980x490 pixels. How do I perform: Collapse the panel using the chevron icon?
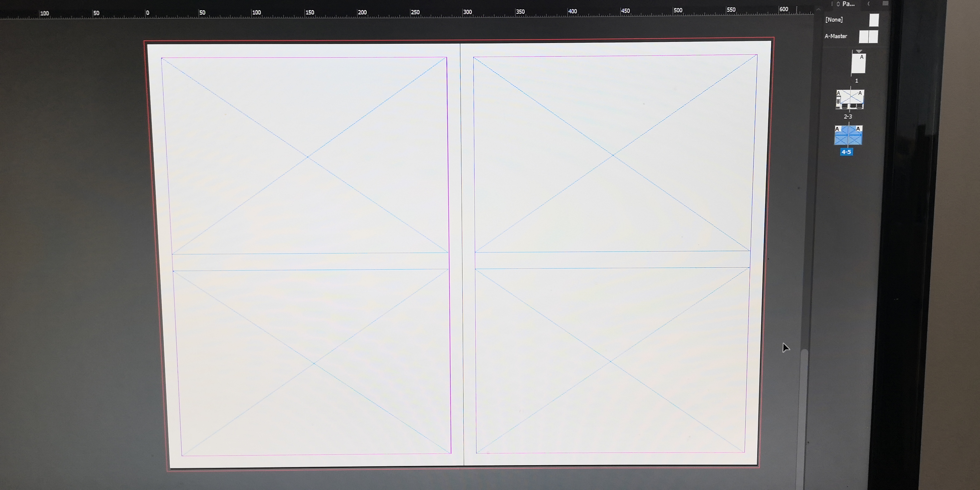pos(869,4)
